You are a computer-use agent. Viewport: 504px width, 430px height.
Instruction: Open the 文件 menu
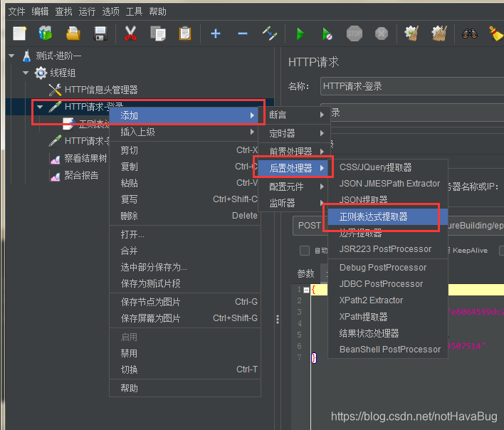pyautogui.click(x=16, y=11)
